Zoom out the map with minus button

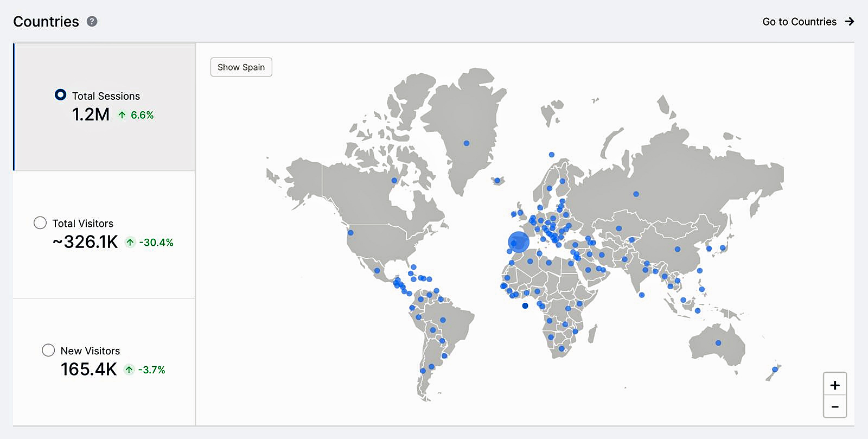pyautogui.click(x=834, y=407)
